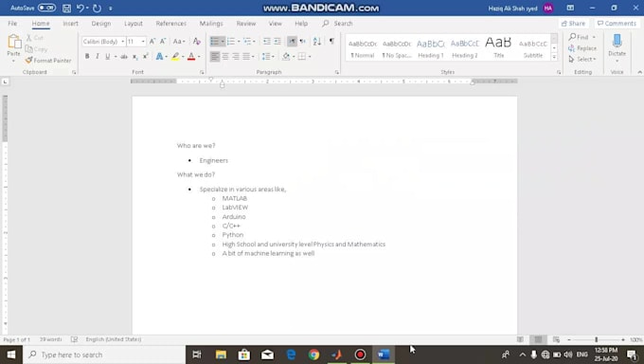Open the Borders dropdown
The image size is (644, 364).
(310, 57)
